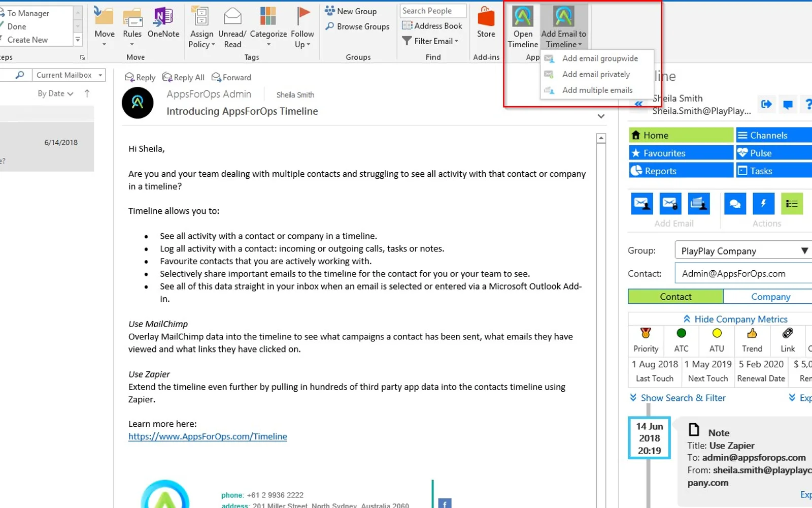Forward the email
The width and height of the screenshot is (812, 508).
coord(231,77)
